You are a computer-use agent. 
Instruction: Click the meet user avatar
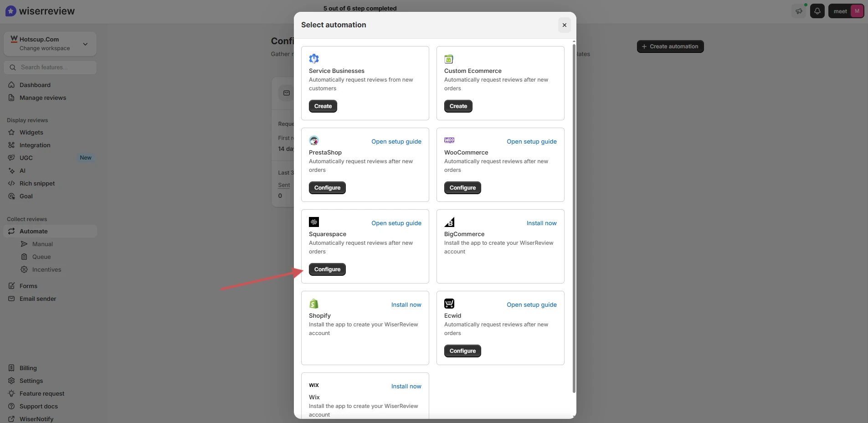pos(857,11)
